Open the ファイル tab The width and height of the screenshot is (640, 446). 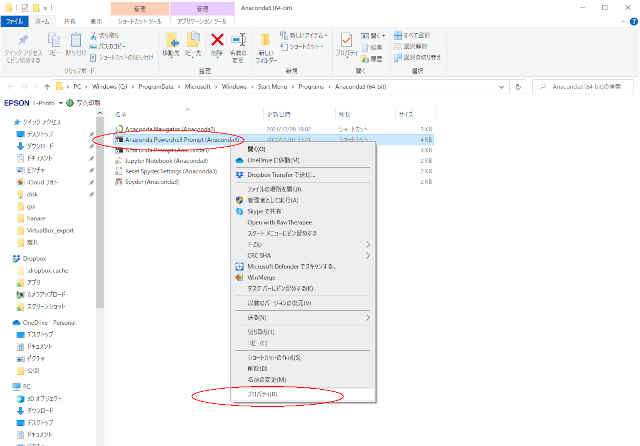point(14,18)
